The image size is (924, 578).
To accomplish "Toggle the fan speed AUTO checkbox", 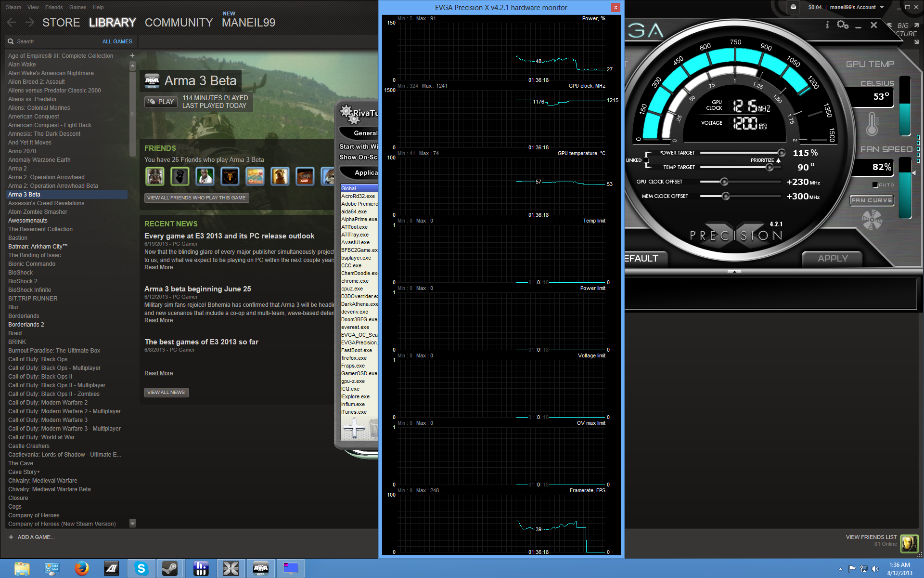I will [x=875, y=184].
